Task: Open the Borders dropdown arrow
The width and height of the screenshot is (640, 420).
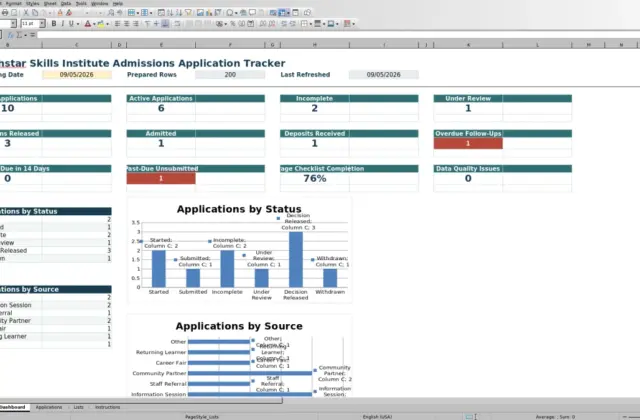Action: click(x=311, y=24)
